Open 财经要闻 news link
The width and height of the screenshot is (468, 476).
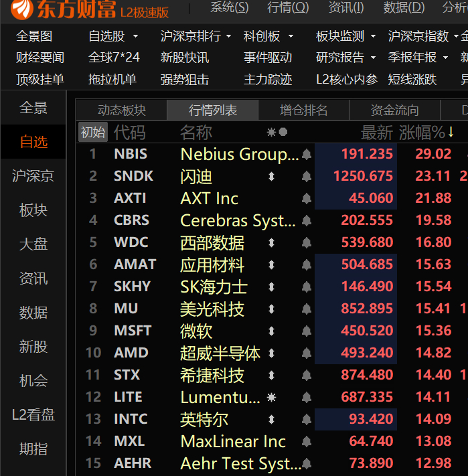click(x=40, y=58)
